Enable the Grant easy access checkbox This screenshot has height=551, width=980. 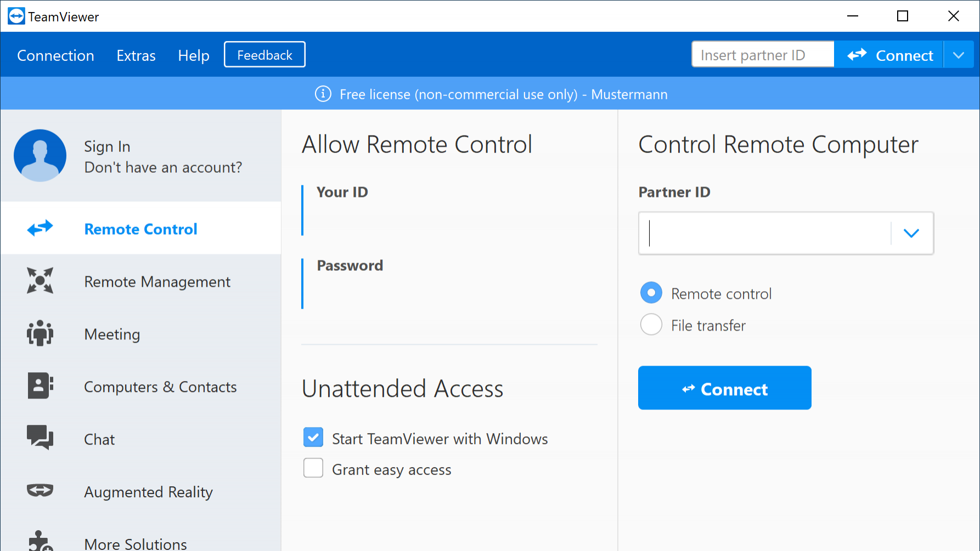click(313, 468)
